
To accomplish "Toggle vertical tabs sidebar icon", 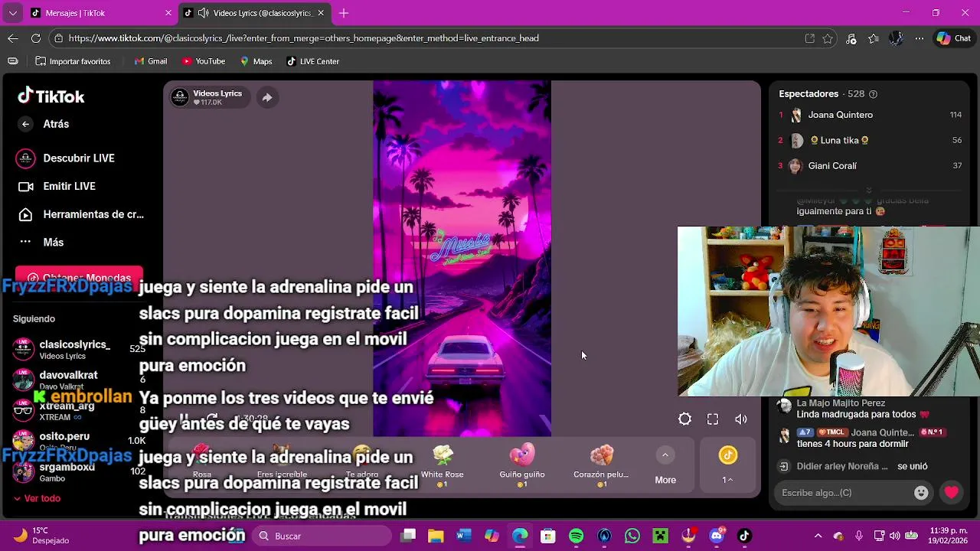I will pyautogui.click(x=13, y=61).
